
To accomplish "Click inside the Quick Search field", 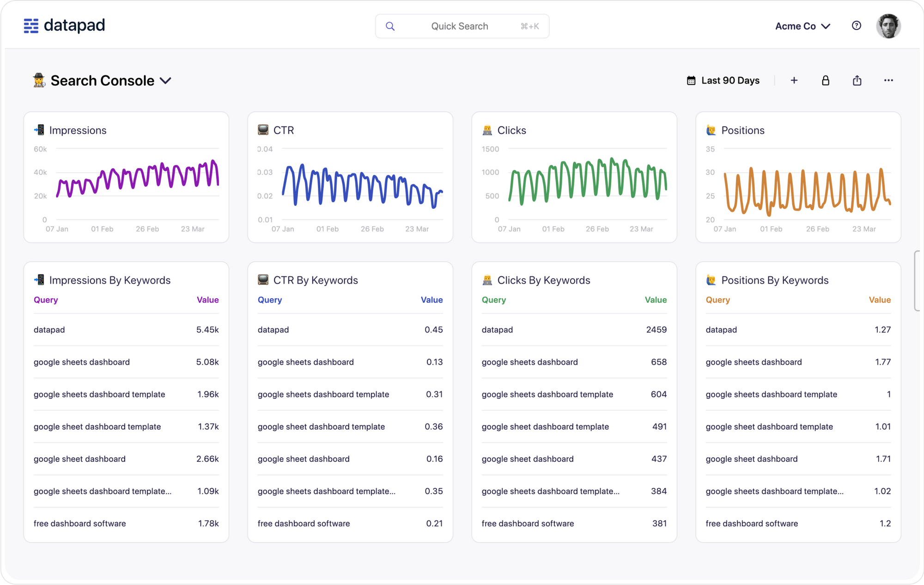I will point(460,26).
